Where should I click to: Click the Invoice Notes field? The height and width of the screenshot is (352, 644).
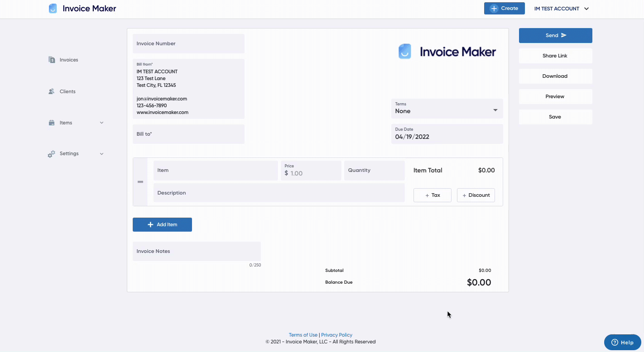[x=197, y=251]
